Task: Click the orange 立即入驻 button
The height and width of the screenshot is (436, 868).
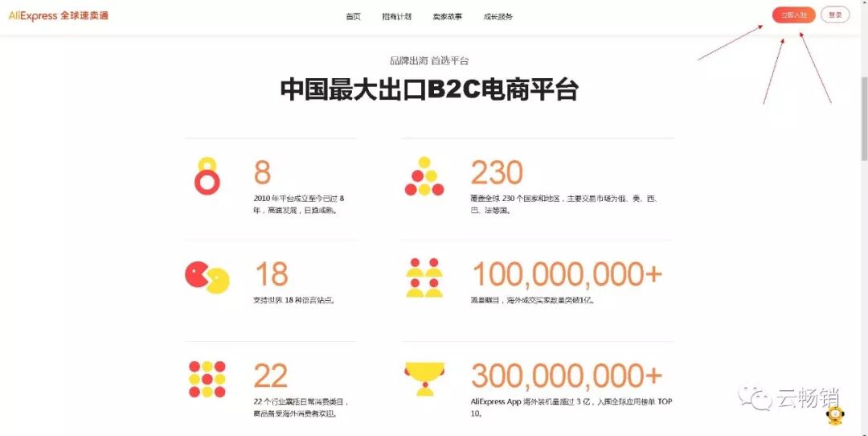Action: coord(793,15)
